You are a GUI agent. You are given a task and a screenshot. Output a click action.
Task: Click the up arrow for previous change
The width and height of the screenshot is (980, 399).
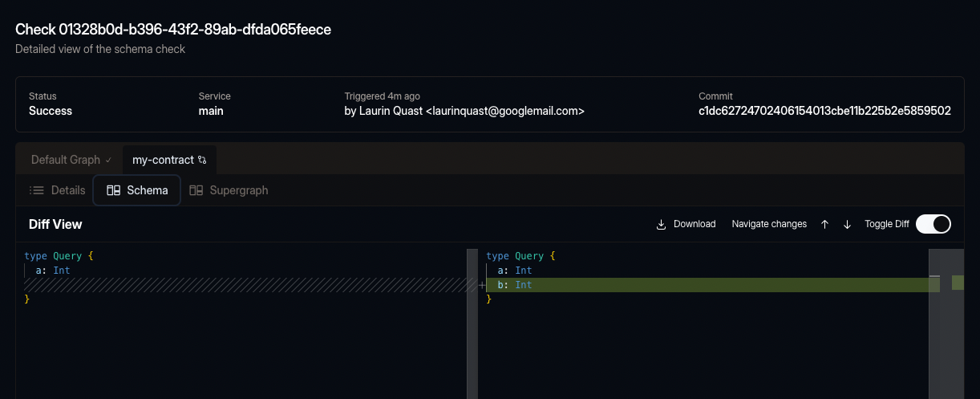tap(824, 224)
